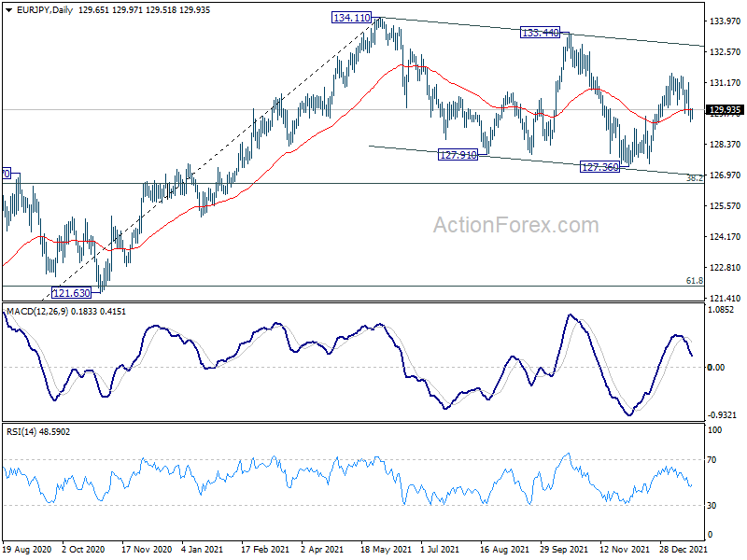Select the 127.360 price low label
The width and height of the screenshot is (747, 560).
tap(599, 167)
